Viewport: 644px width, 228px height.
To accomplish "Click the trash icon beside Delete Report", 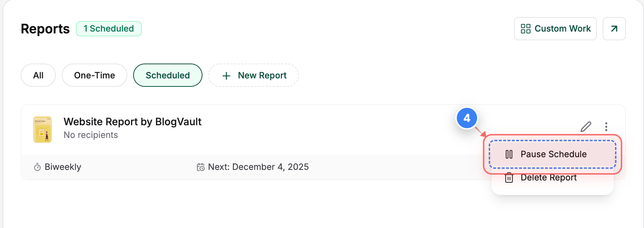I will point(509,178).
